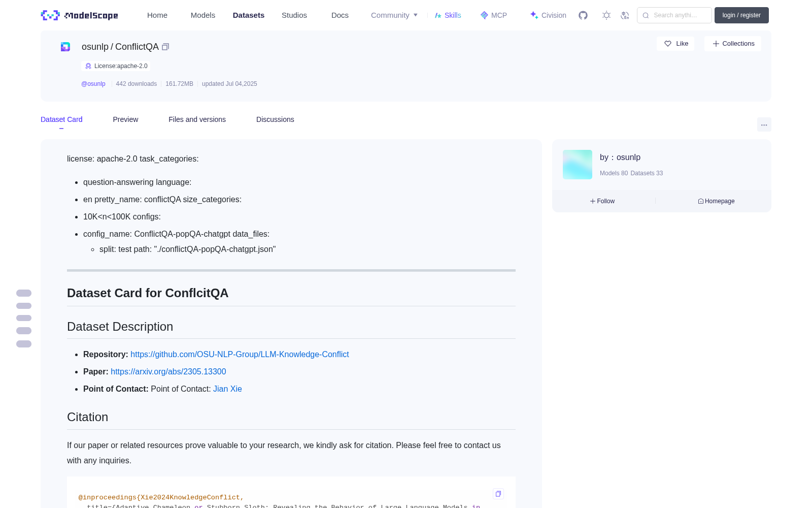Click the License:apache-2.0 tag
This screenshot has width=812, height=508.
click(x=116, y=66)
